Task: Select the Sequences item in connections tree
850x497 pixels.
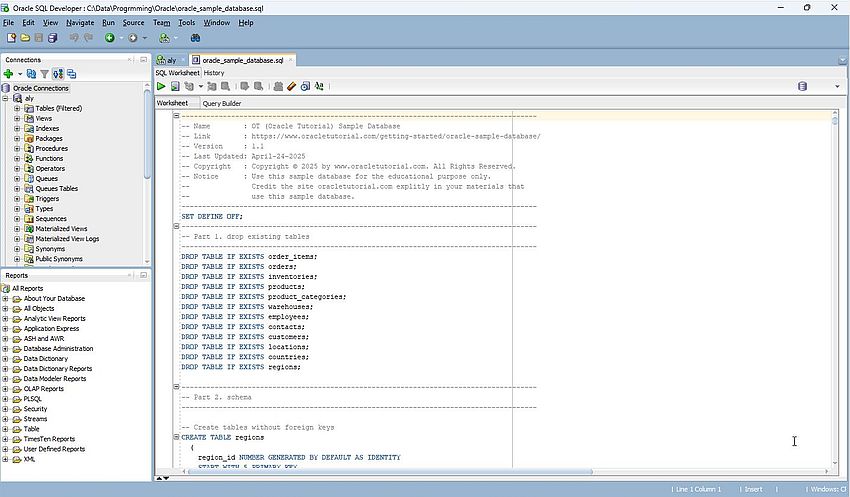Action: click(x=51, y=218)
